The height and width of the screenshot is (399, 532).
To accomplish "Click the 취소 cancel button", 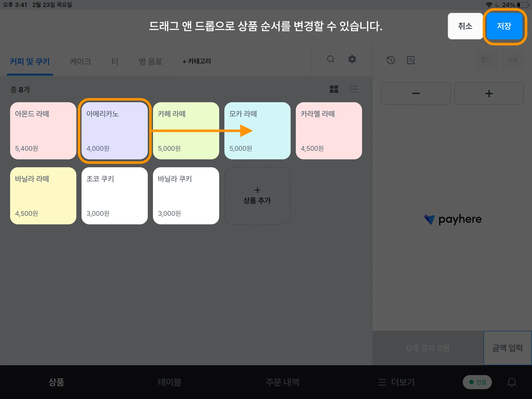I will [465, 26].
